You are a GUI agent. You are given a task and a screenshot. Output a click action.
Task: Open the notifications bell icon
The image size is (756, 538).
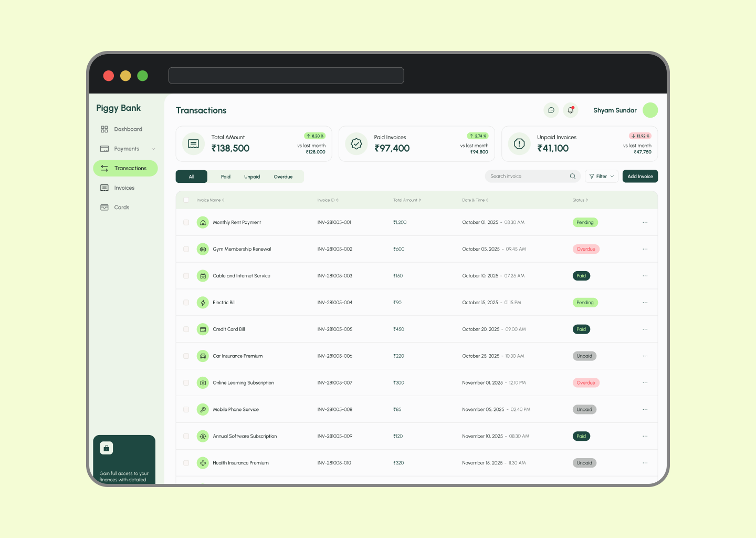pos(571,110)
